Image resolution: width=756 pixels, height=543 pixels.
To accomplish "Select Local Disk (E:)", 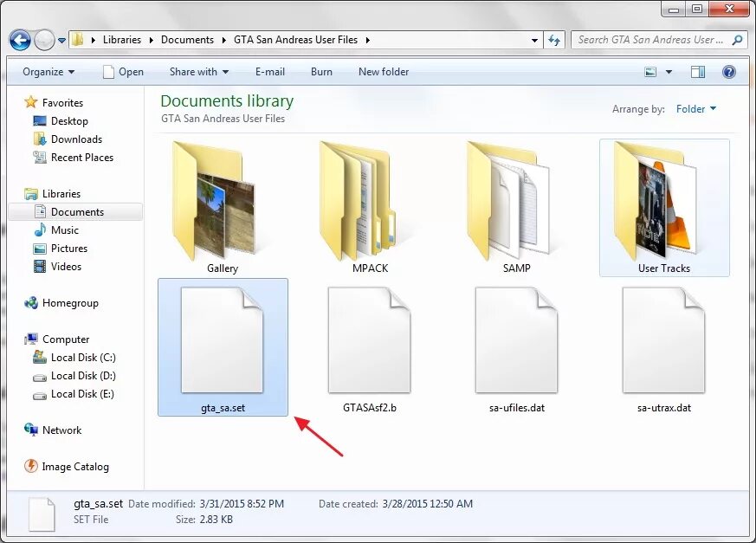I will click(74, 394).
